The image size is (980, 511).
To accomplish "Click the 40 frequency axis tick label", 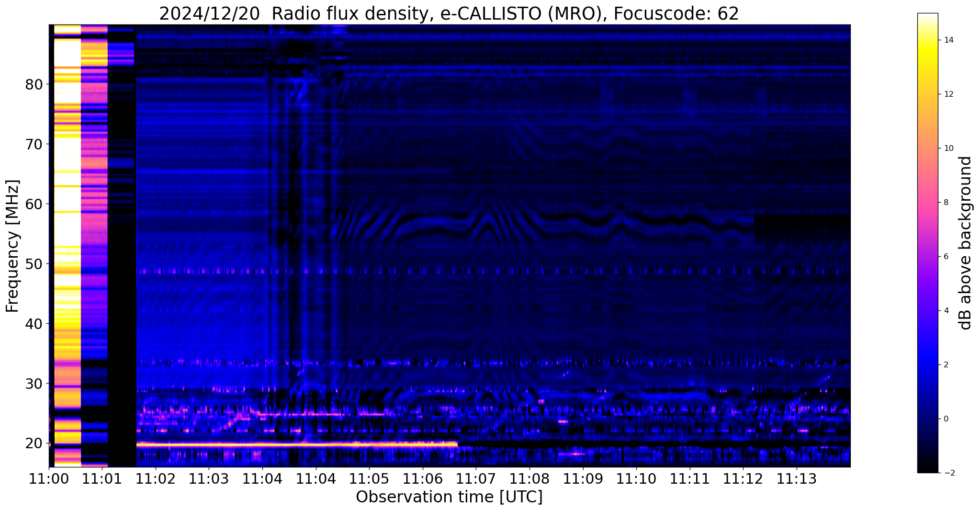I will click(x=34, y=324).
